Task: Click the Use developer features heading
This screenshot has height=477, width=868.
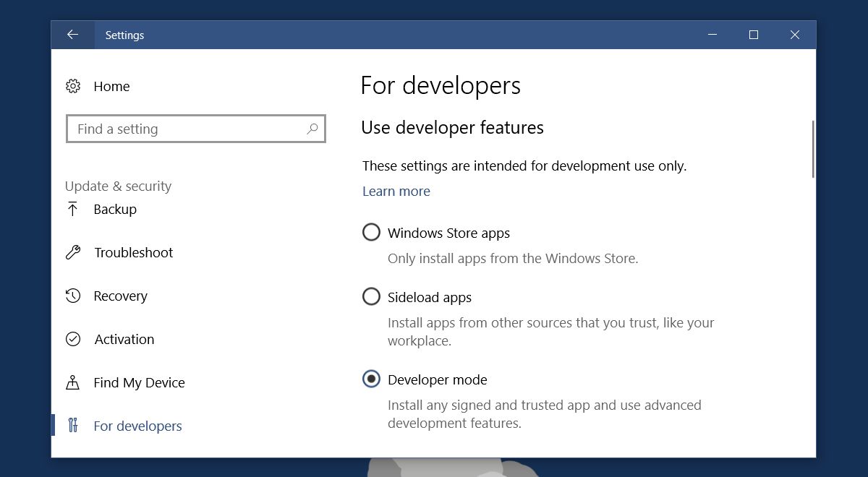Action: tap(452, 128)
